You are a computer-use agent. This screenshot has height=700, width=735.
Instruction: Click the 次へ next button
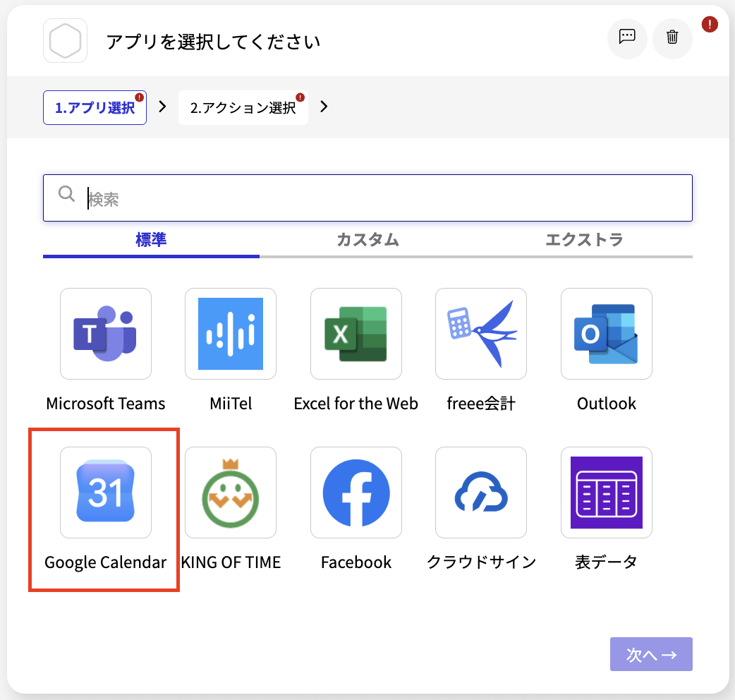[x=651, y=654]
